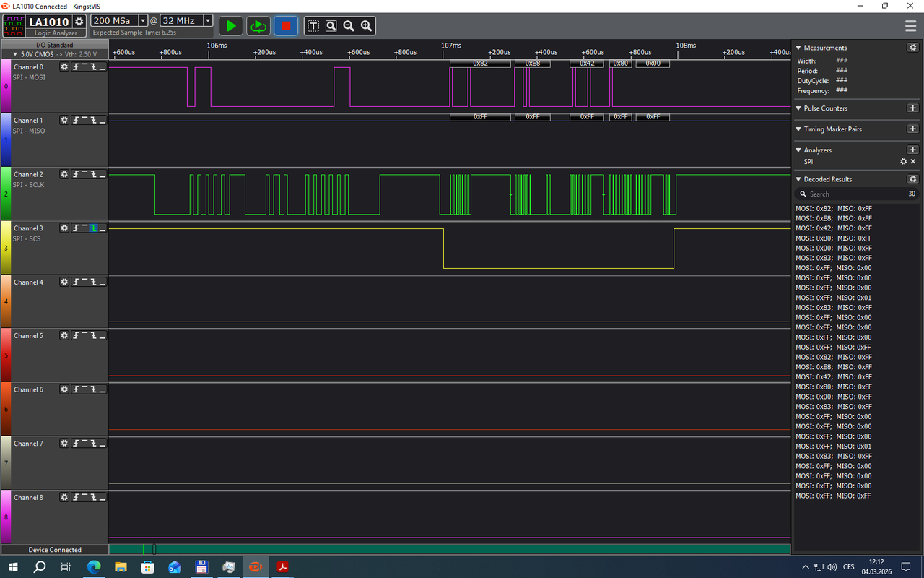Collapse the Analyzers section
This screenshot has width=924, height=578.
798,150
